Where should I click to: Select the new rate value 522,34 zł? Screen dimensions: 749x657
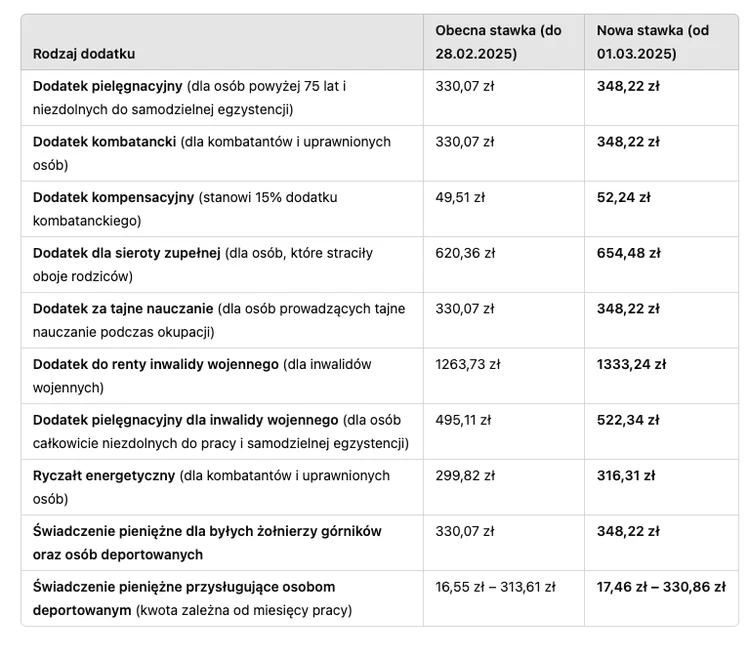tap(629, 420)
